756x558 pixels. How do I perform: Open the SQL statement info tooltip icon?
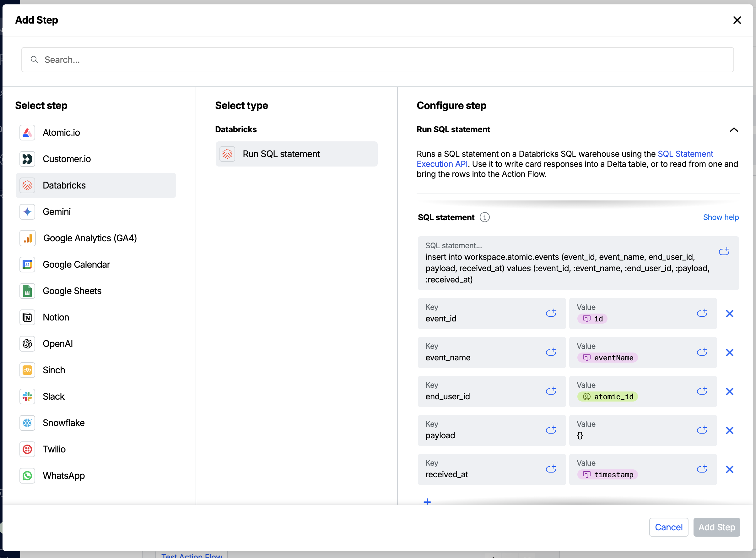pyautogui.click(x=485, y=217)
